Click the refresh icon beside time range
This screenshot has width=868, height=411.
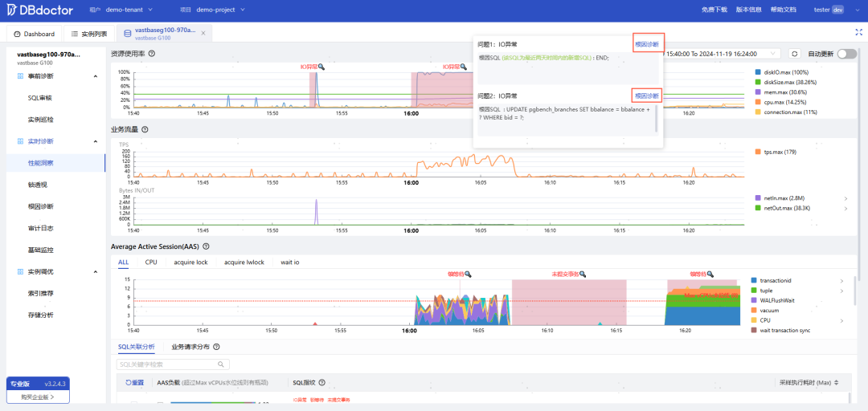[x=794, y=54]
